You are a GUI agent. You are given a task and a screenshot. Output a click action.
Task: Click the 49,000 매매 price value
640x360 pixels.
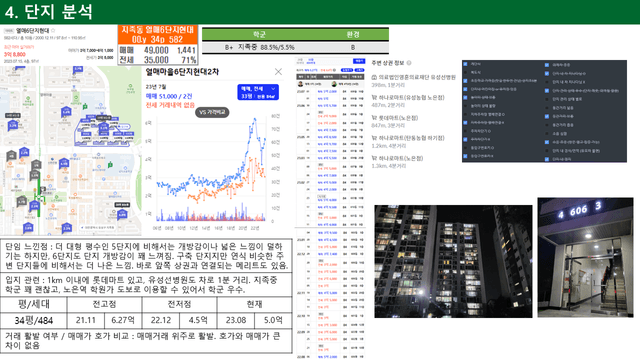(x=156, y=50)
